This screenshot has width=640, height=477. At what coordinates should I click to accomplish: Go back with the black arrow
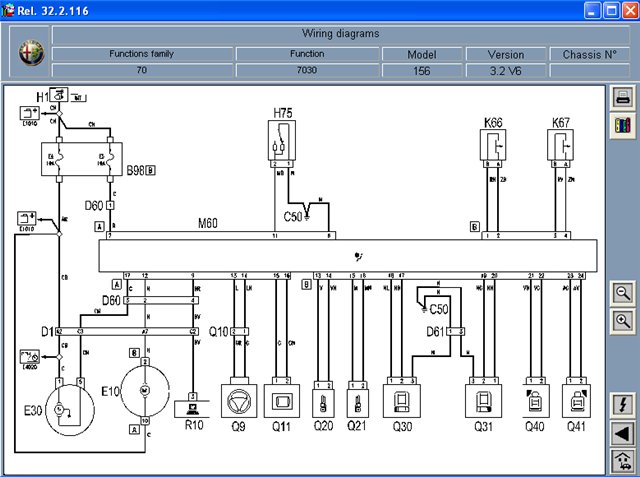(622, 433)
